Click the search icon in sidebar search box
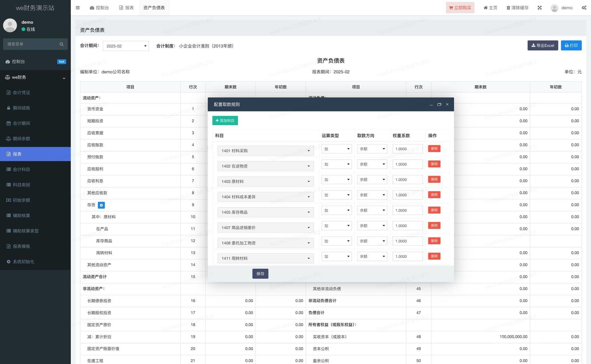 tap(62, 44)
